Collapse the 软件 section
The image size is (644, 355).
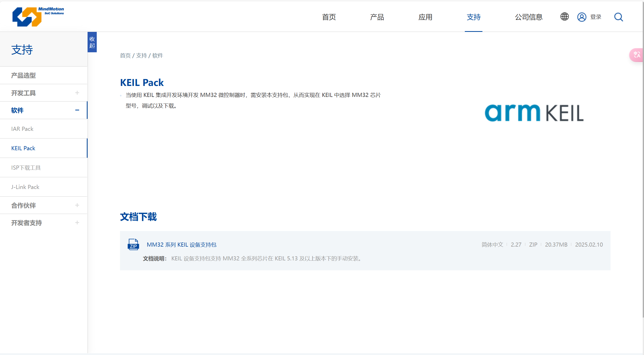point(77,110)
